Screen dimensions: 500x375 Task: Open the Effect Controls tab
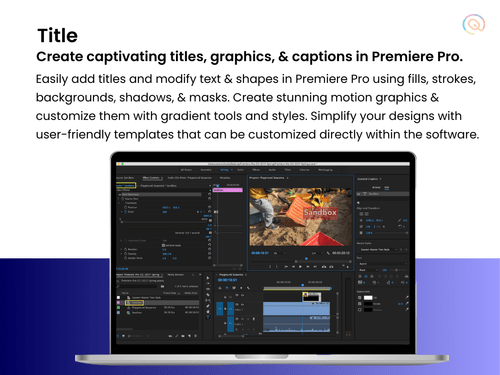(151, 178)
